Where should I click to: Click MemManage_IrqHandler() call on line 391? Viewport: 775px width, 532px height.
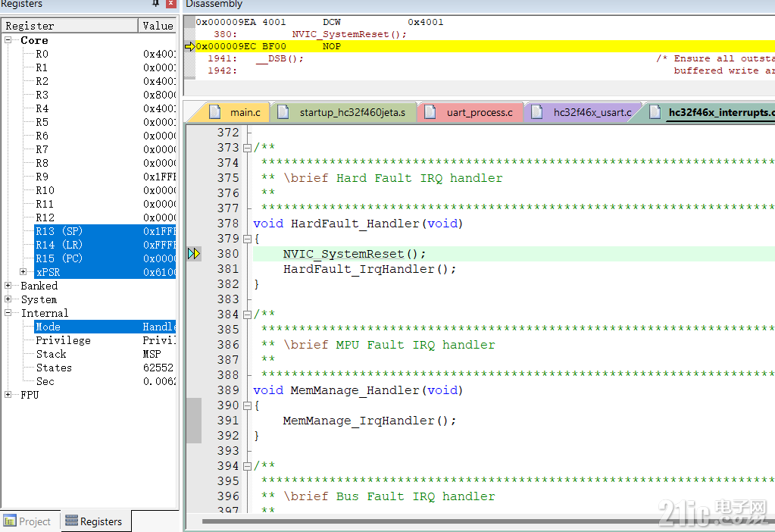(x=369, y=421)
